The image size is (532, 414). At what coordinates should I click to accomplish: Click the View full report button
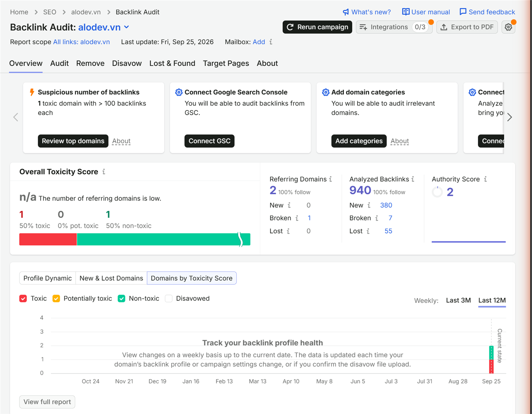(47, 402)
